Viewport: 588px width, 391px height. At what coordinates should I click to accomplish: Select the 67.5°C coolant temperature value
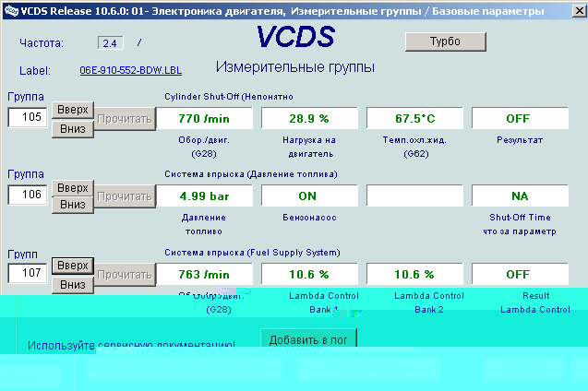tap(414, 118)
